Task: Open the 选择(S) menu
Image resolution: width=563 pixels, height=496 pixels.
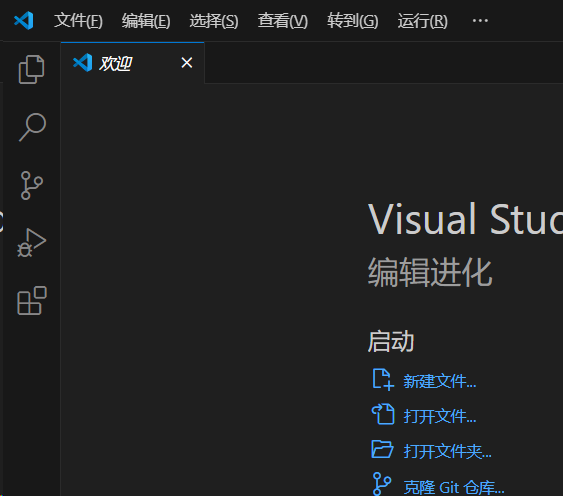Action: tap(214, 20)
